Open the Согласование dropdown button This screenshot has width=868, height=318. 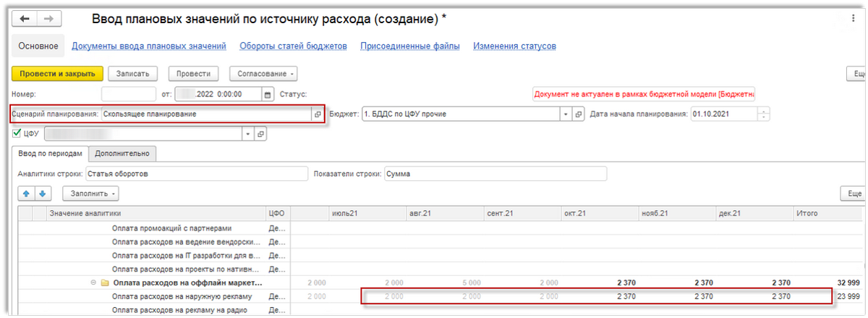[x=263, y=73]
